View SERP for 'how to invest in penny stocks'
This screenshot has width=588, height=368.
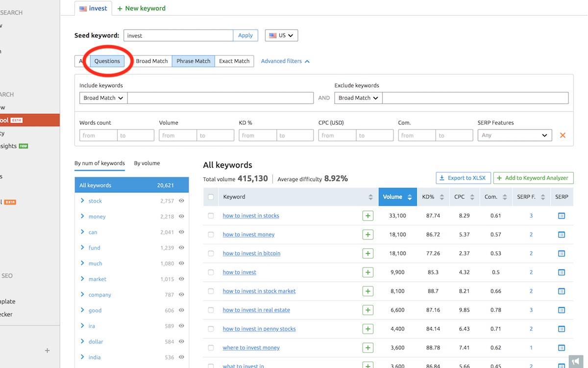click(562, 329)
